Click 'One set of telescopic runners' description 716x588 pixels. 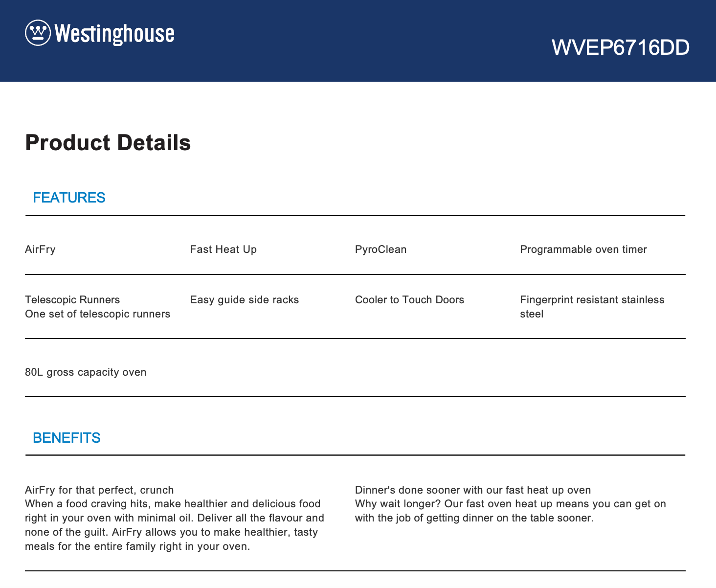pos(97,314)
